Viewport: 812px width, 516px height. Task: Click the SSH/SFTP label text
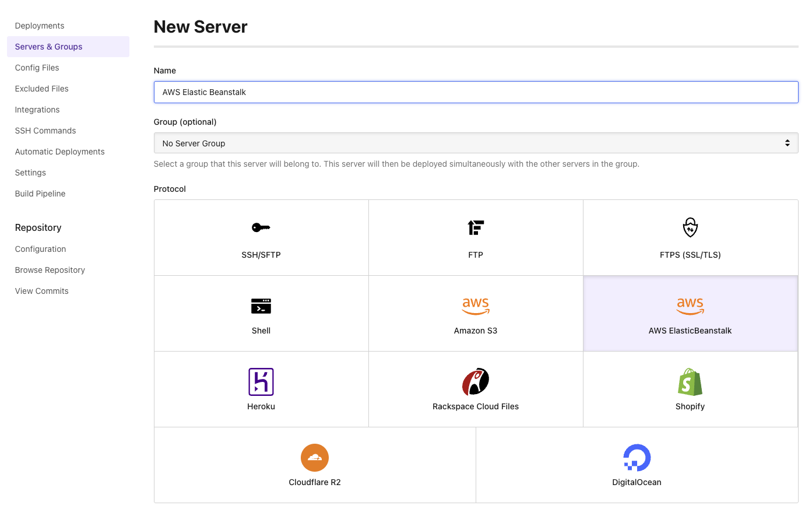(261, 255)
